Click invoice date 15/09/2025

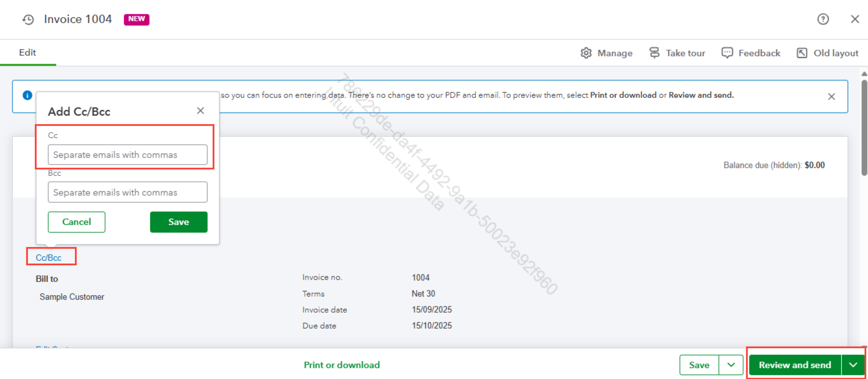(432, 309)
